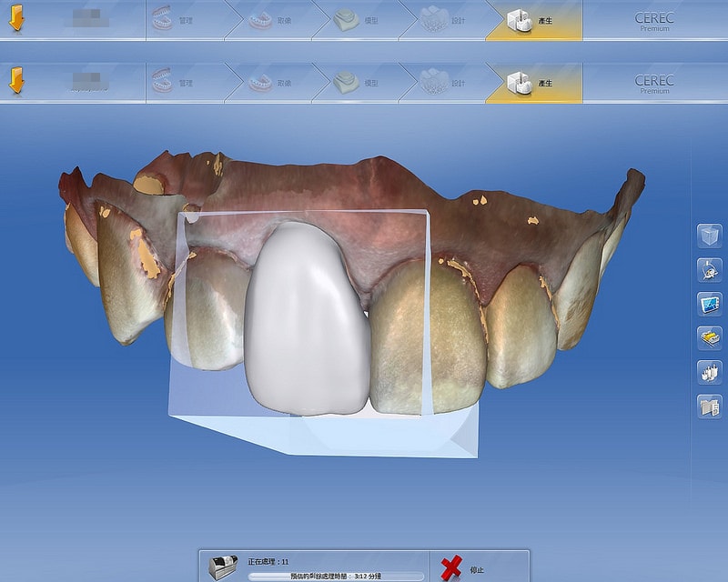Select the blue monitor display icon in sidebar
Screen dimensions: 728x582
coord(709,304)
